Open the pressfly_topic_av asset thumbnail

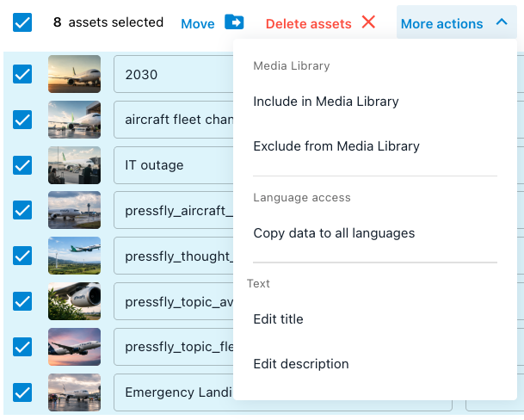tap(74, 301)
